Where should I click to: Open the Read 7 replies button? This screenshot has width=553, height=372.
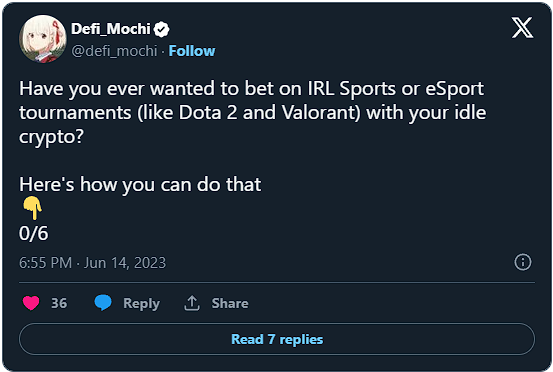click(x=277, y=339)
